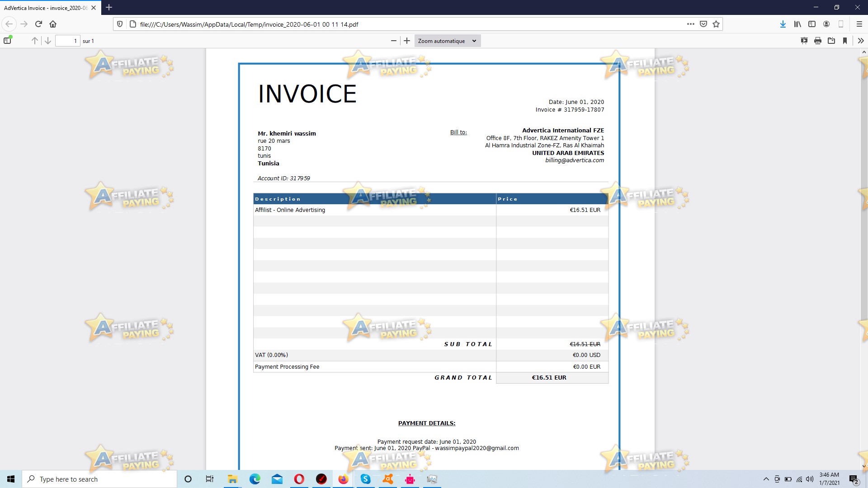Print the invoice PDF

[818, 41]
